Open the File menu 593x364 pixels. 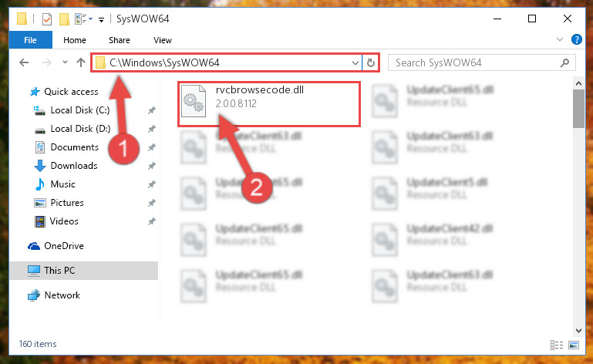(30, 40)
